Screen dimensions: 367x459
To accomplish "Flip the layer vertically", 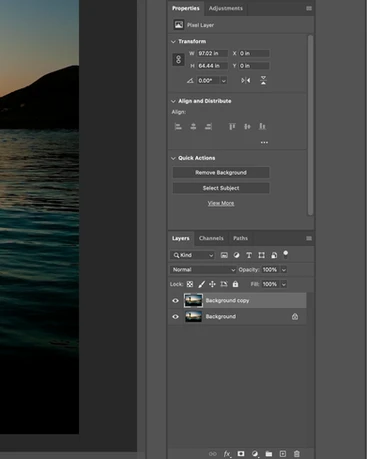I will (x=263, y=80).
